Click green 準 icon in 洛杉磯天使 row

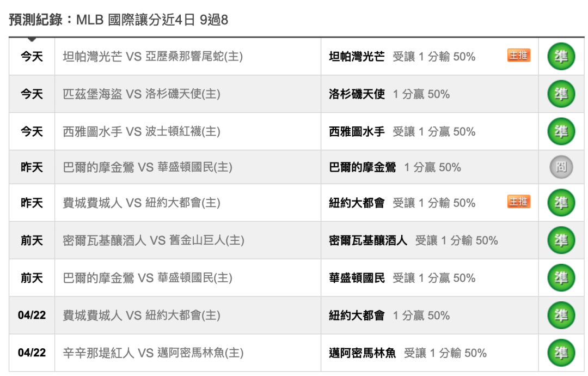pyautogui.click(x=561, y=94)
